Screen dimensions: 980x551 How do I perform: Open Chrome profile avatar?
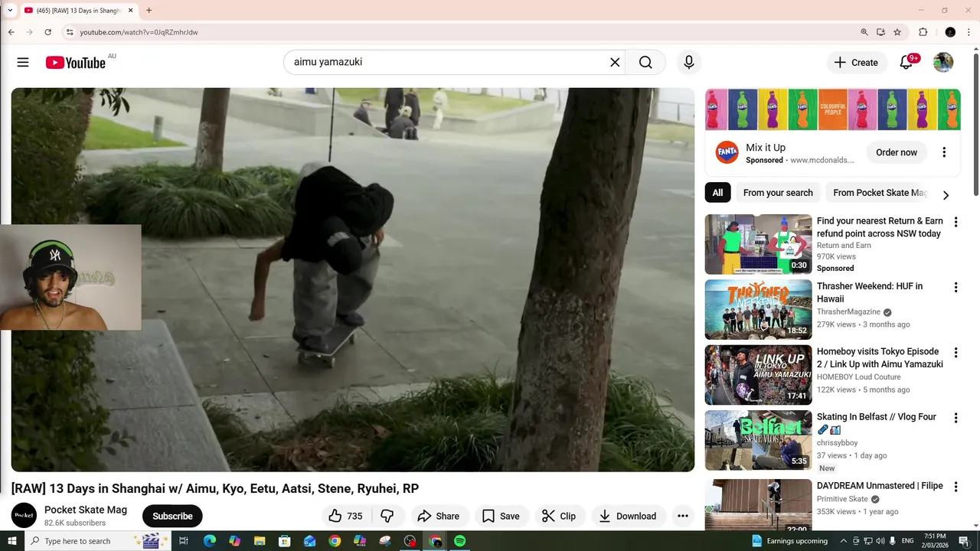(x=950, y=32)
